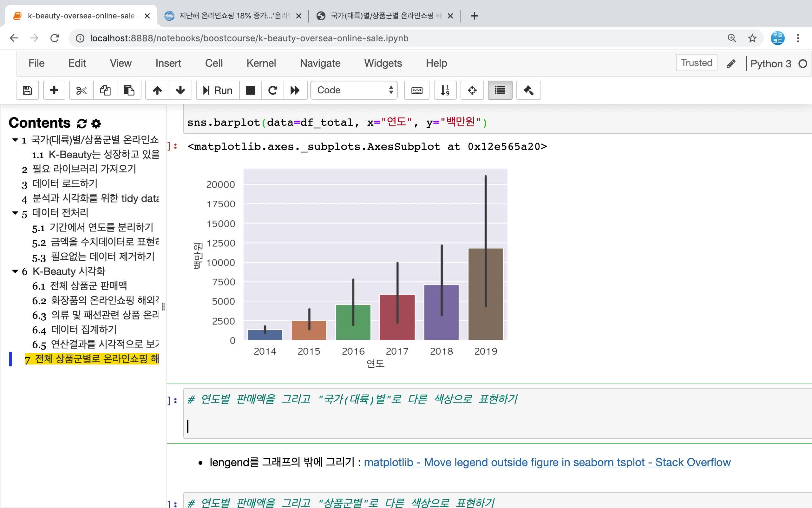Open the Navigate menu
This screenshot has width=812, height=508.
click(320, 63)
